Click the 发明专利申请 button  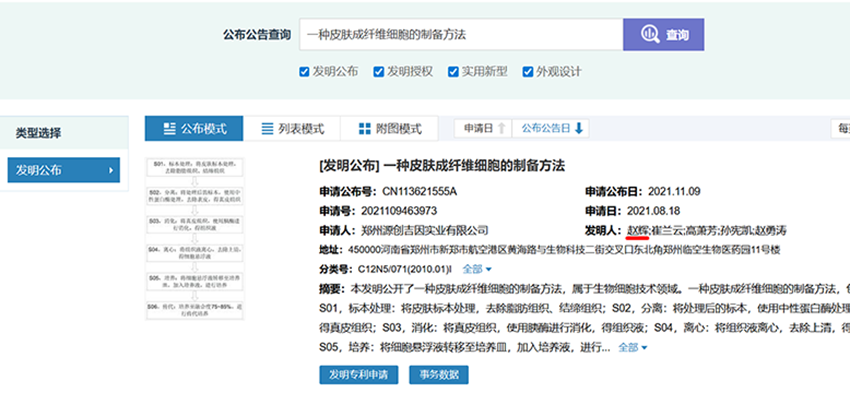click(x=358, y=375)
